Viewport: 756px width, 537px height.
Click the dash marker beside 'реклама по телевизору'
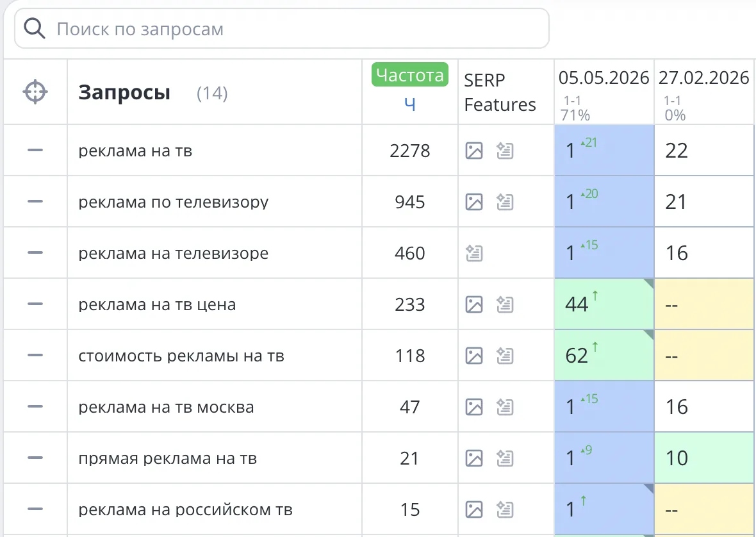click(x=35, y=201)
